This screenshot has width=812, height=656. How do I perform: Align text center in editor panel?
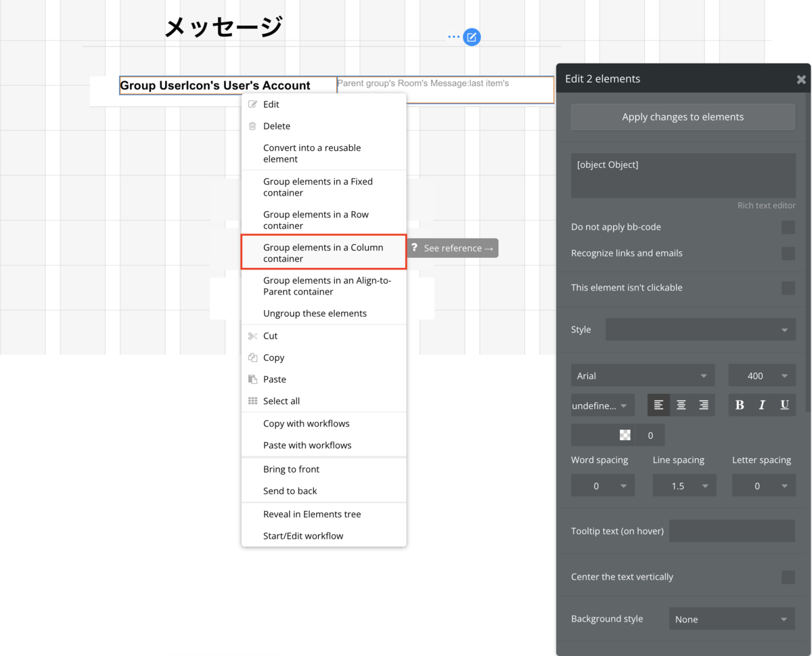tap(681, 405)
